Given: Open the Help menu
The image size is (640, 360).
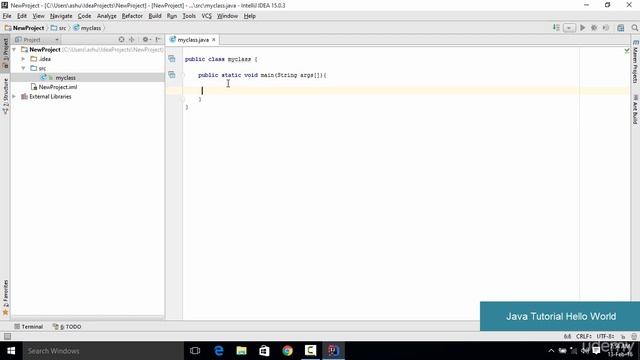Looking at the screenshot, I should [x=249, y=16].
